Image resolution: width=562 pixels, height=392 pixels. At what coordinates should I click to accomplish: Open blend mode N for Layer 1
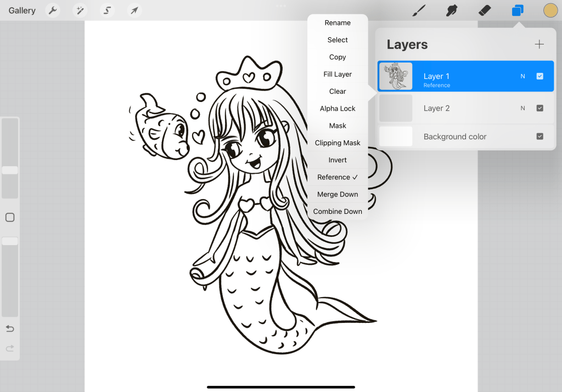522,76
